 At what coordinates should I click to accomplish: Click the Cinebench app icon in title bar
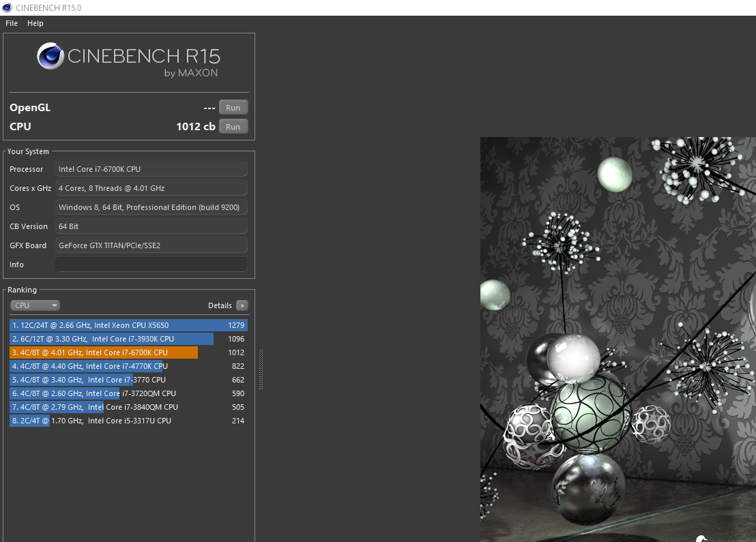point(7,7)
